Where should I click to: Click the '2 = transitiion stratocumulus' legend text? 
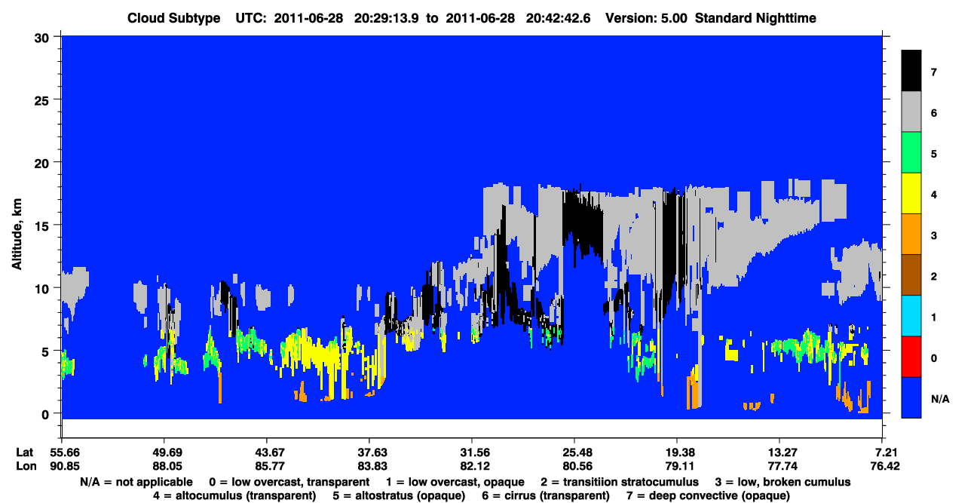(620, 482)
